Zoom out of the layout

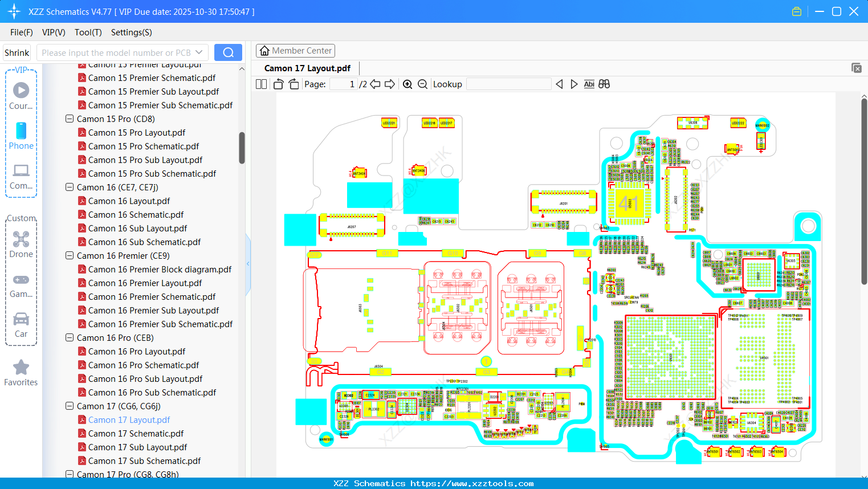(x=422, y=84)
